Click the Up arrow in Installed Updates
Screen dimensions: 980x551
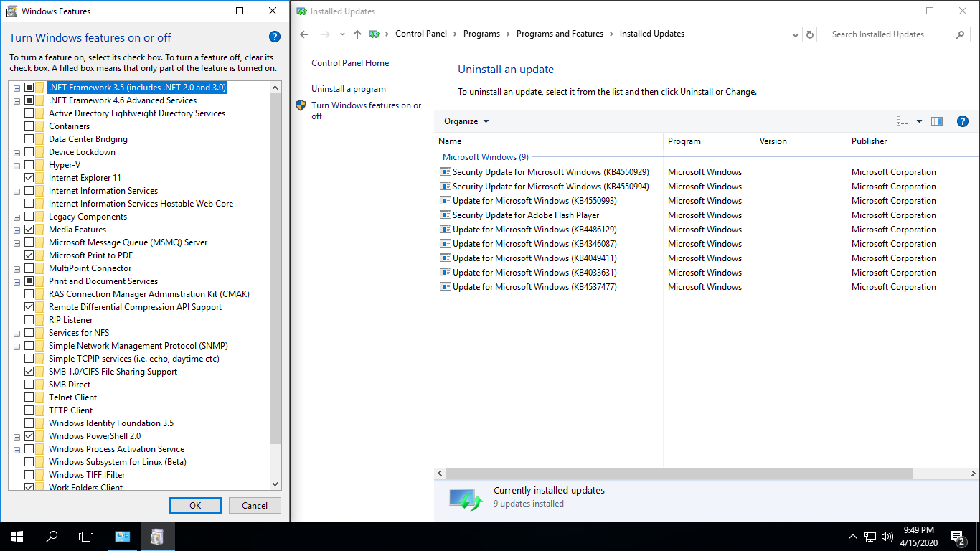(x=357, y=34)
